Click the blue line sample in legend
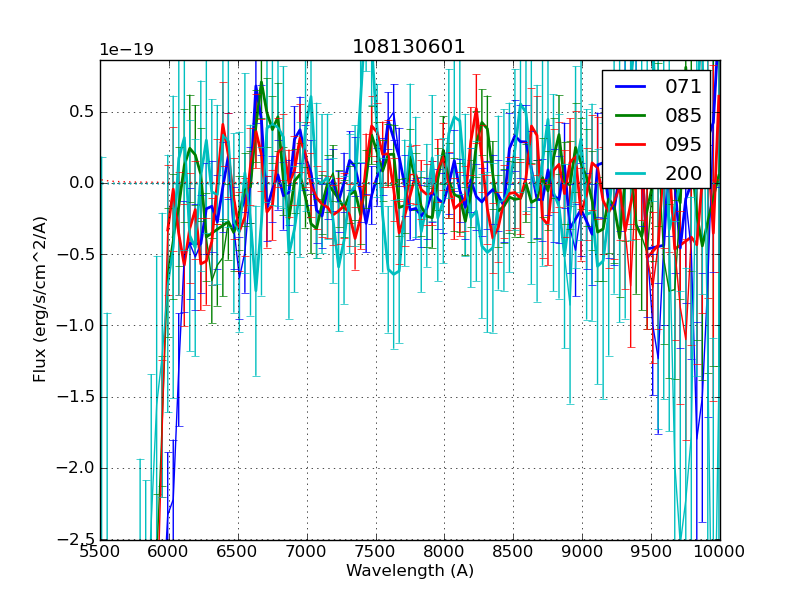 pos(631,87)
